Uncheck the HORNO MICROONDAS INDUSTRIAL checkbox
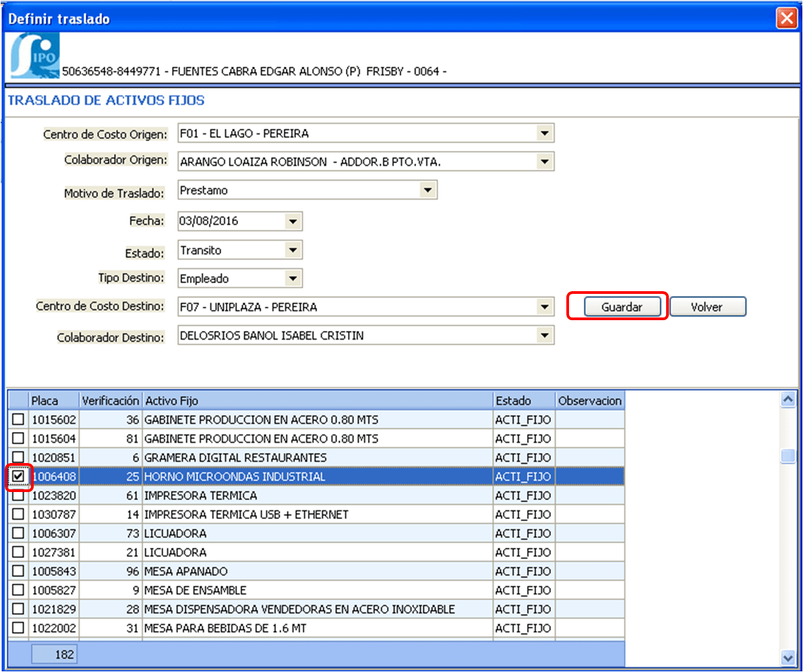This screenshot has height=672, width=803. [18, 477]
